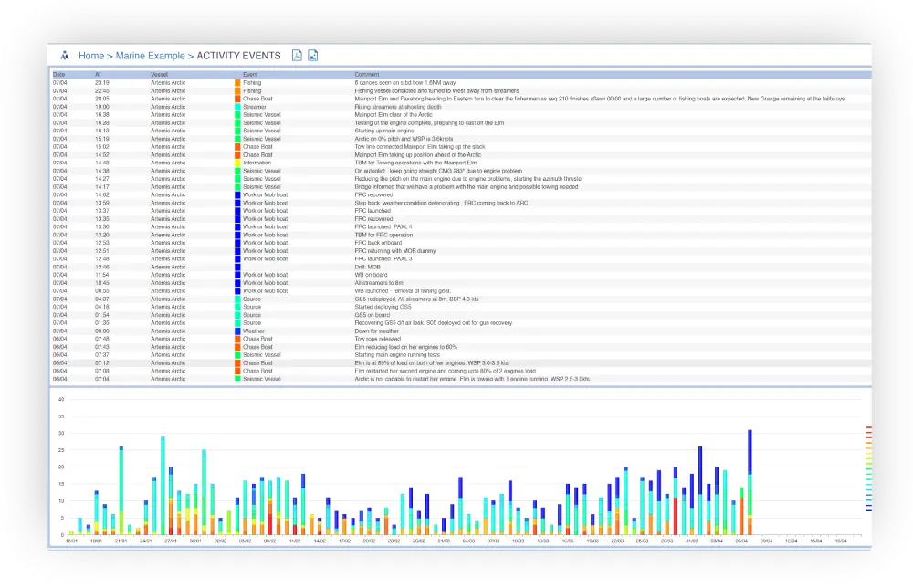Select 'GS5 on board' comment
913x588 pixels.
point(373,315)
